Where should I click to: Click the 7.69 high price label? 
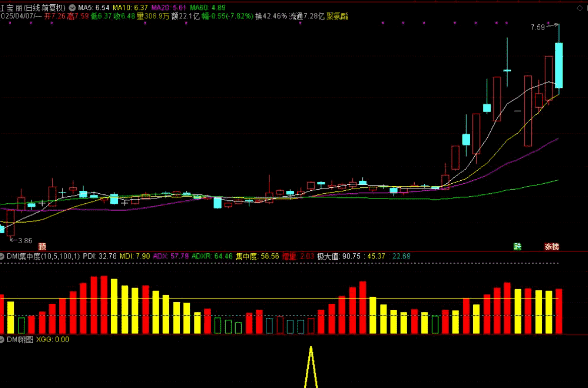point(538,27)
